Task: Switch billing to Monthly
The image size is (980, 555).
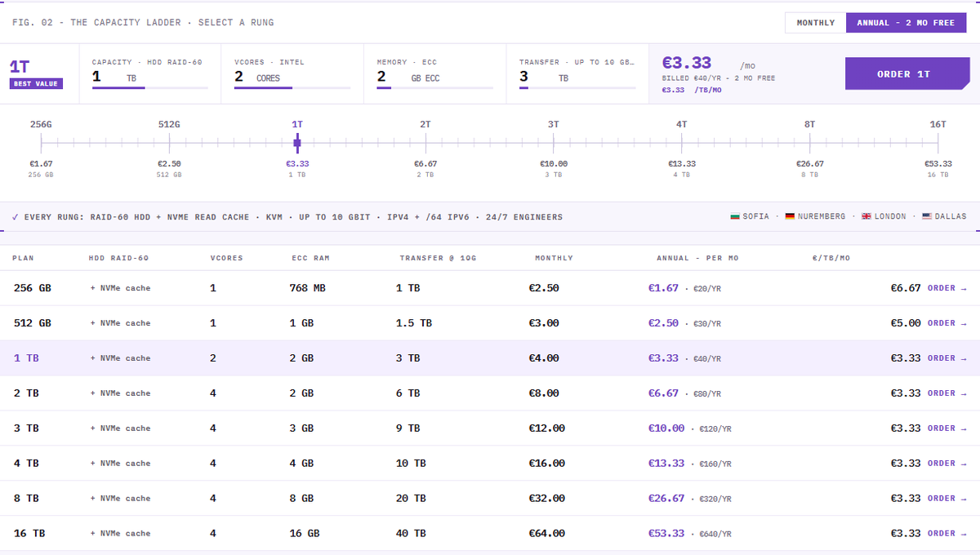Action: click(816, 23)
